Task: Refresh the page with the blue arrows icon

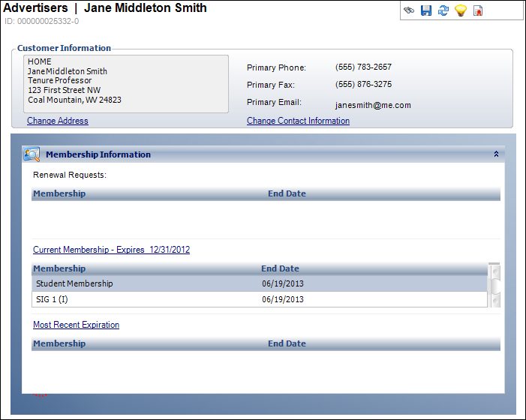Action: pos(443,10)
